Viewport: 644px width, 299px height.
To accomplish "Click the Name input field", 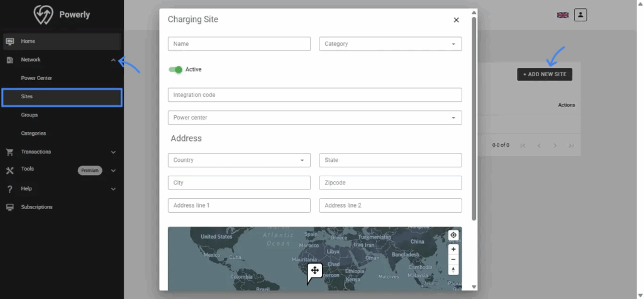I will (239, 44).
